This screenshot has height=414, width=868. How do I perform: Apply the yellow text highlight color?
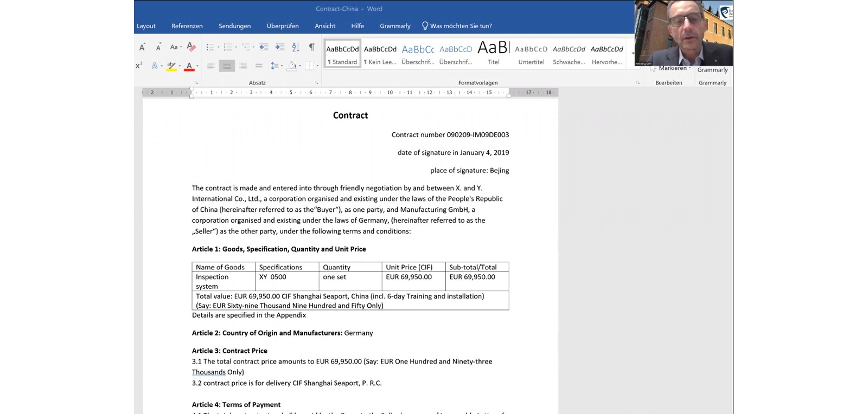(x=171, y=66)
